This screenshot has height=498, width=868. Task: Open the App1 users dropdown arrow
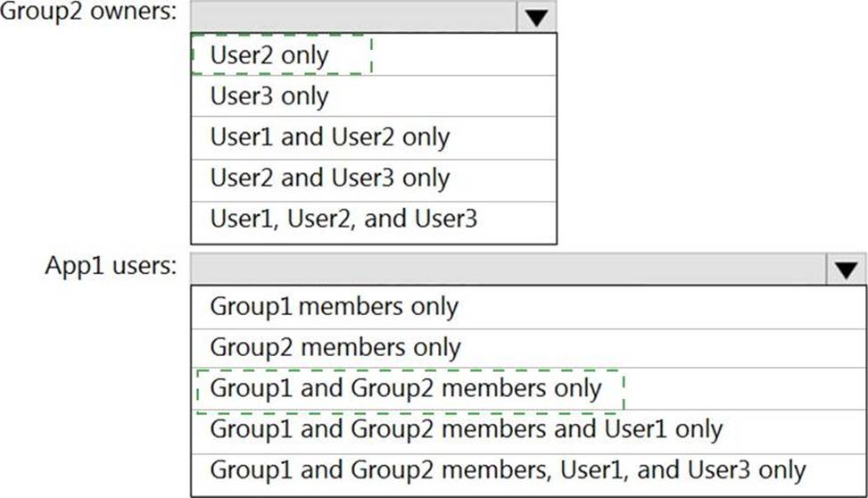tap(846, 270)
